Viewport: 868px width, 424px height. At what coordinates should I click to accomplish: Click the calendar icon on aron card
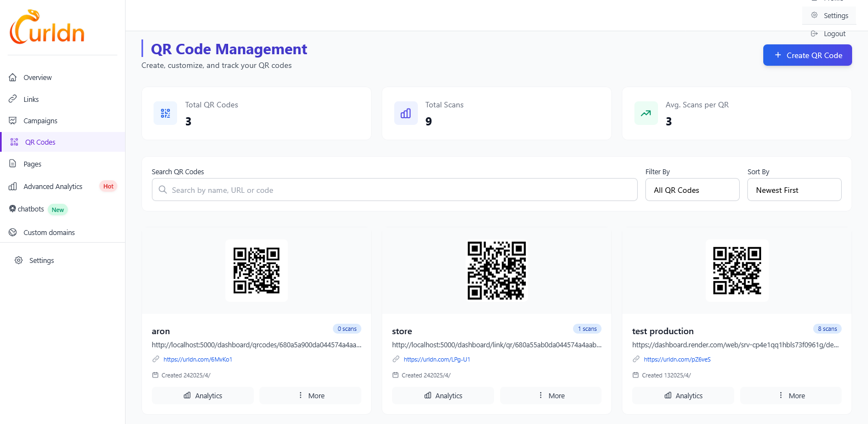click(x=155, y=375)
